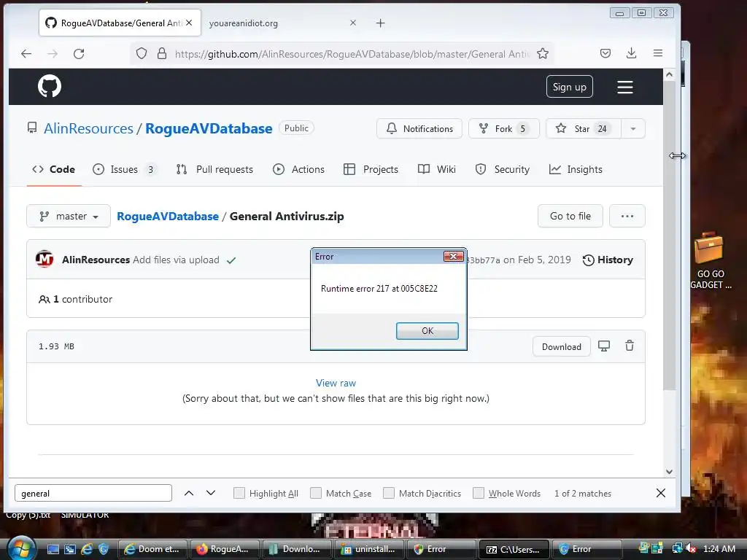This screenshot has height=560, width=747.
Task: Open the Issues tab
Action: [124, 169]
